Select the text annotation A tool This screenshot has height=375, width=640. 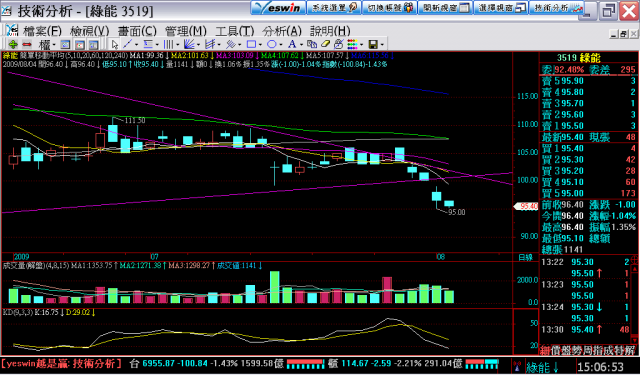click(x=292, y=44)
